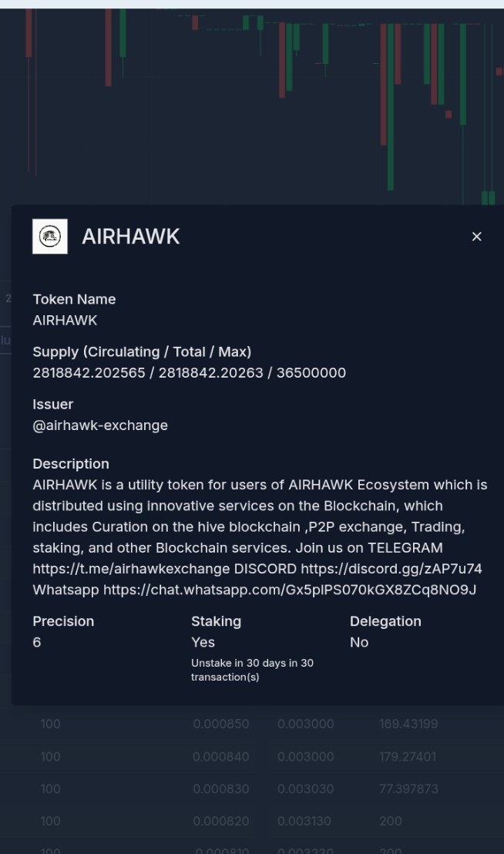This screenshot has width=504, height=854.
Task: Click the 0.003130 price in order book
Action: (304, 821)
